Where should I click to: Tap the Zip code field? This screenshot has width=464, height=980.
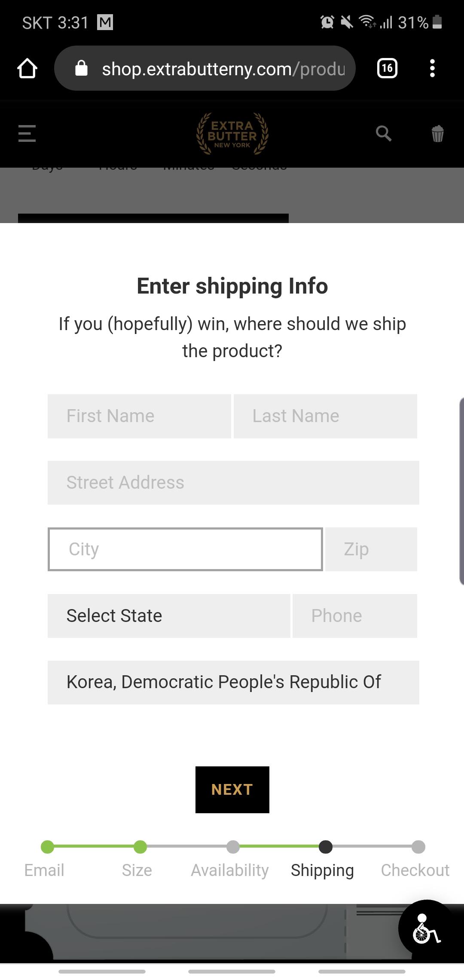tap(371, 549)
